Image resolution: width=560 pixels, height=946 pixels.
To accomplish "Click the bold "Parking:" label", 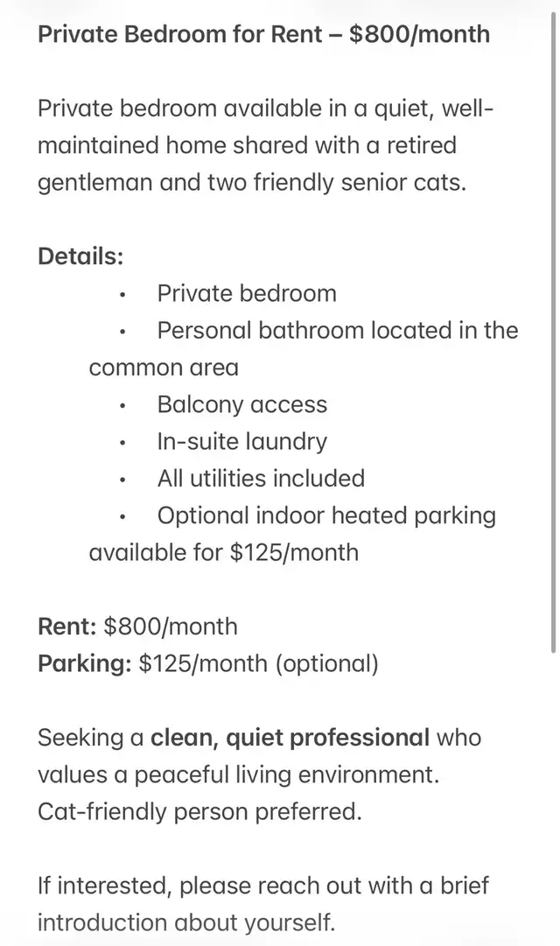I will 84,663.
